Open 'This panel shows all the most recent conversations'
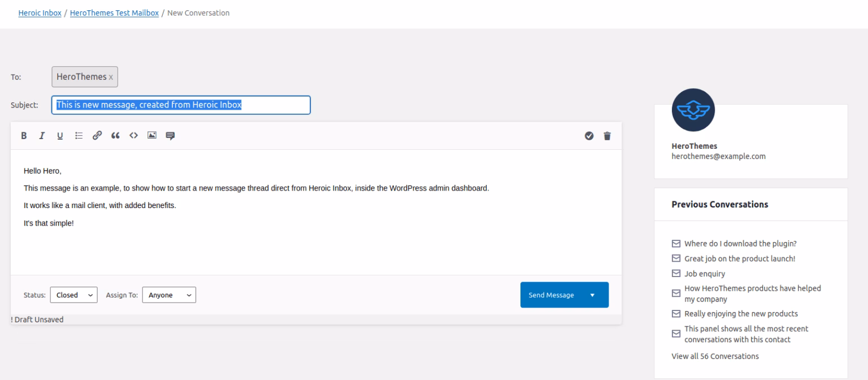868x380 pixels. pyautogui.click(x=747, y=334)
